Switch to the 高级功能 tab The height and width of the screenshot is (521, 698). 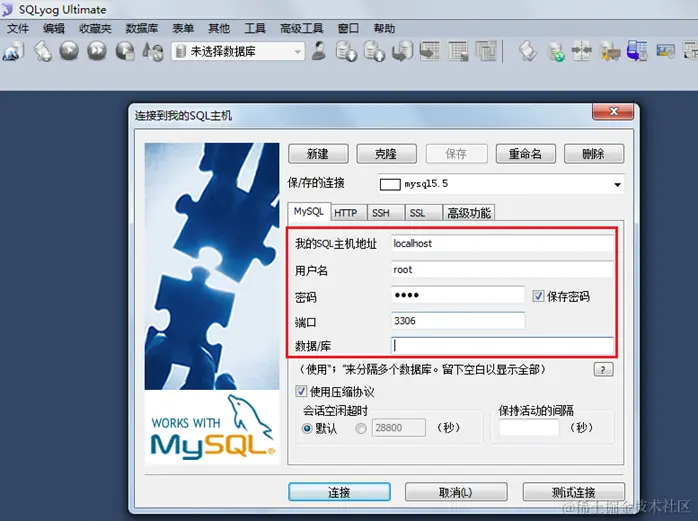pyautogui.click(x=469, y=213)
